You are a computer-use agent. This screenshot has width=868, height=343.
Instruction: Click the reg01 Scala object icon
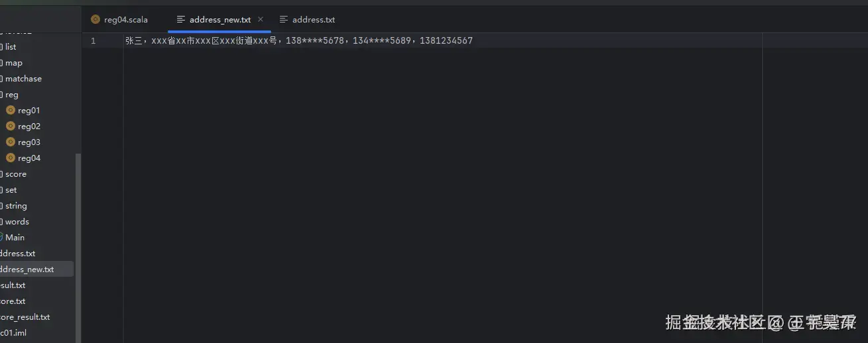11,111
